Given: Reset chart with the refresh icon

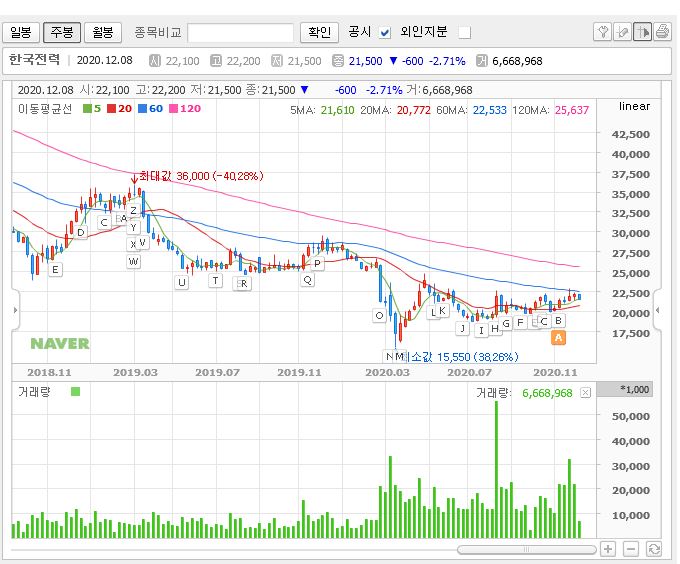Looking at the screenshot, I should click(654, 549).
